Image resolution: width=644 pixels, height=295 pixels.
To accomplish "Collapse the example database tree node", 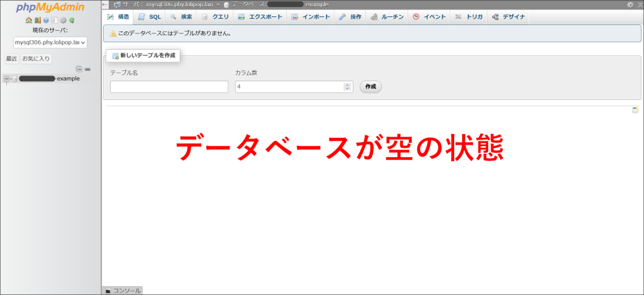I will pos(6,79).
